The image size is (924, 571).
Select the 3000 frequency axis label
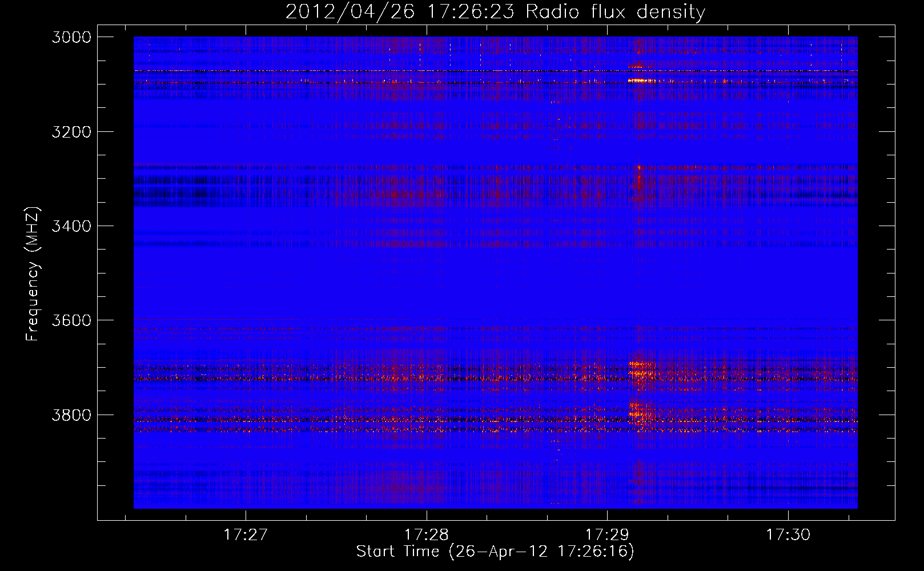(x=71, y=37)
